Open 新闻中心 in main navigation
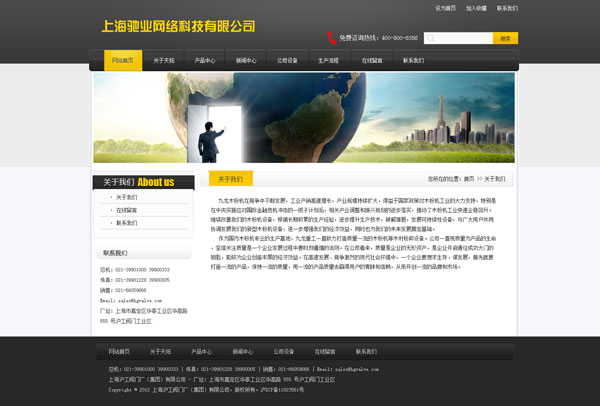The image size is (600, 406). (246, 60)
